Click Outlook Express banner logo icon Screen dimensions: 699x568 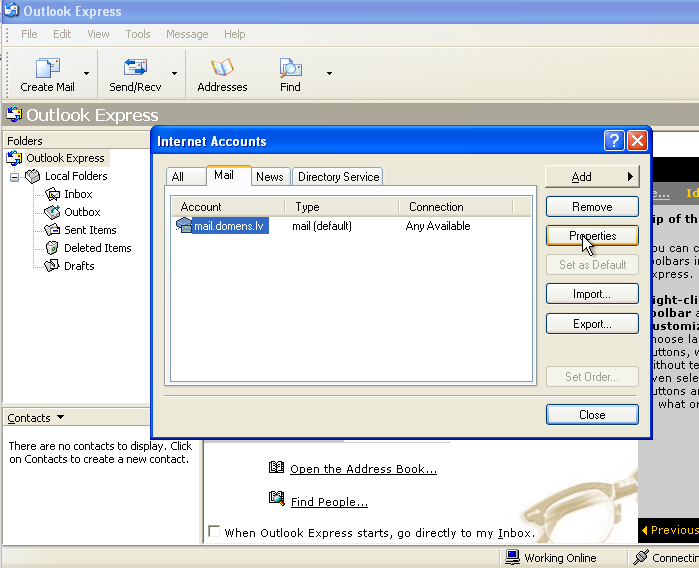tap(14, 114)
